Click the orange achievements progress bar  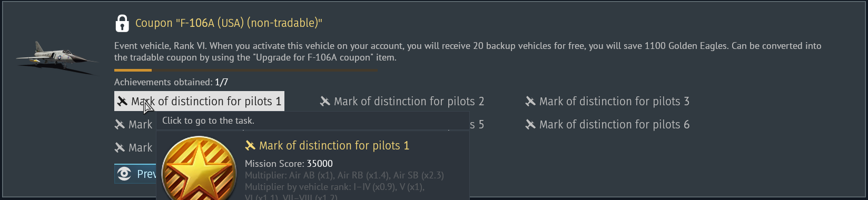(x=246, y=70)
